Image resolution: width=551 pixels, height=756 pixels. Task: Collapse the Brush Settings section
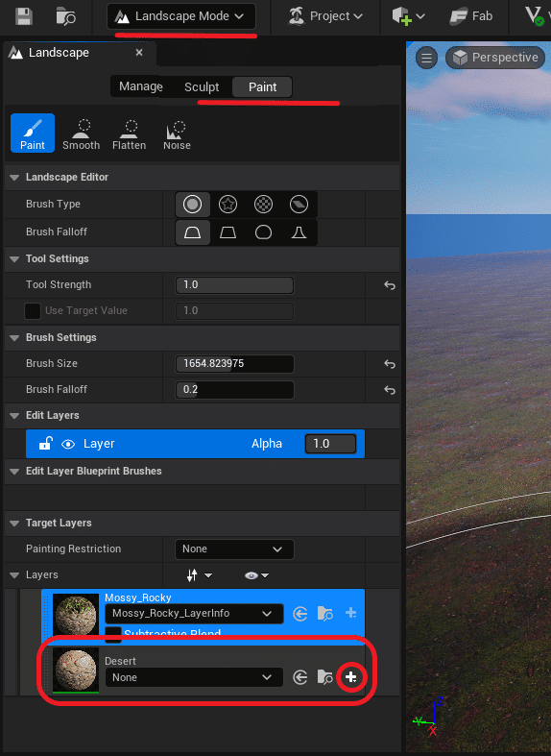(x=14, y=338)
